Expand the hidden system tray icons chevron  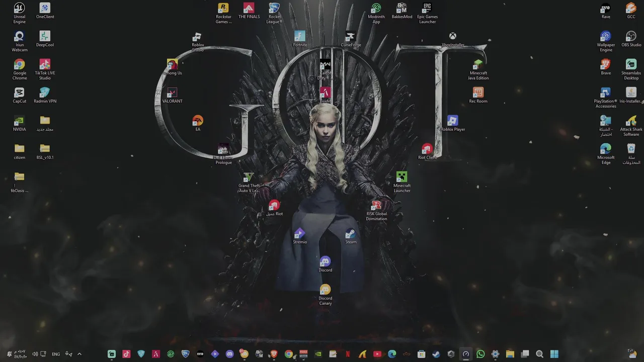click(x=79, y=354)
